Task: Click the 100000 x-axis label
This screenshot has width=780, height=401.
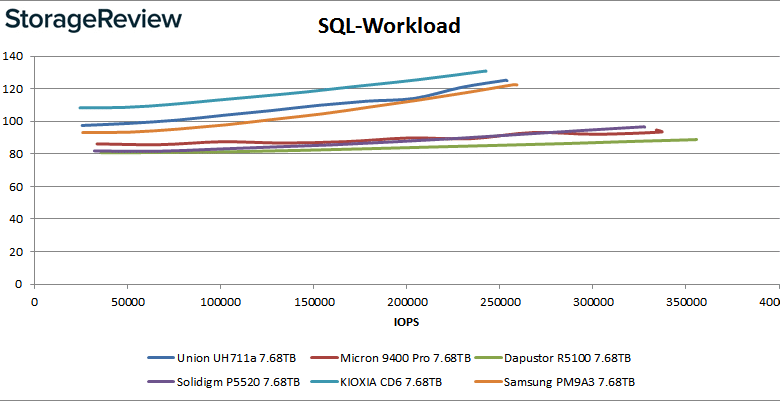Action: 220,302
